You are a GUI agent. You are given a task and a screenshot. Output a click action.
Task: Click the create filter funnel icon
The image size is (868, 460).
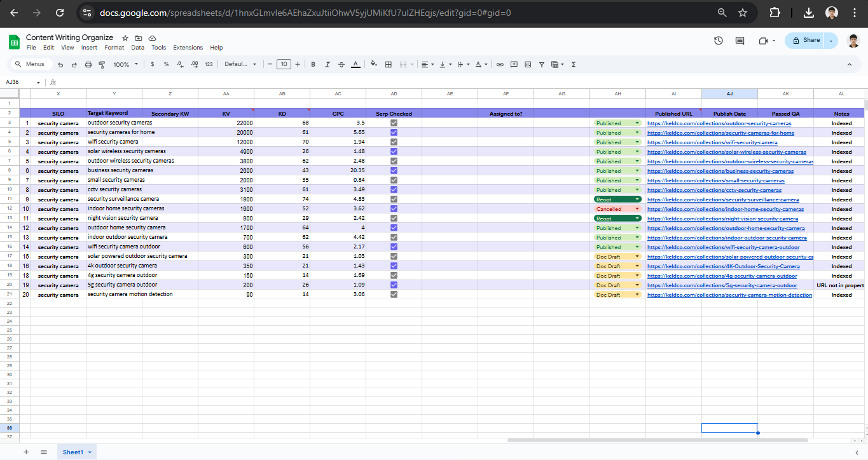coord(541,64)
